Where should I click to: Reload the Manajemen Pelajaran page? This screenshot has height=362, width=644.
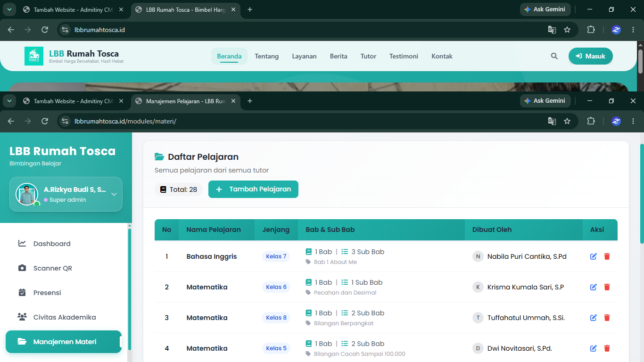click(45, 121)
